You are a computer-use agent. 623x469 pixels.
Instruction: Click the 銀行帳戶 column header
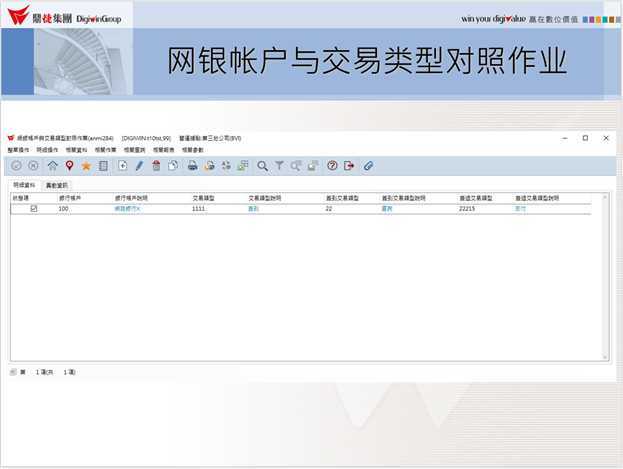pyautogui.click(x=70, y=198)
